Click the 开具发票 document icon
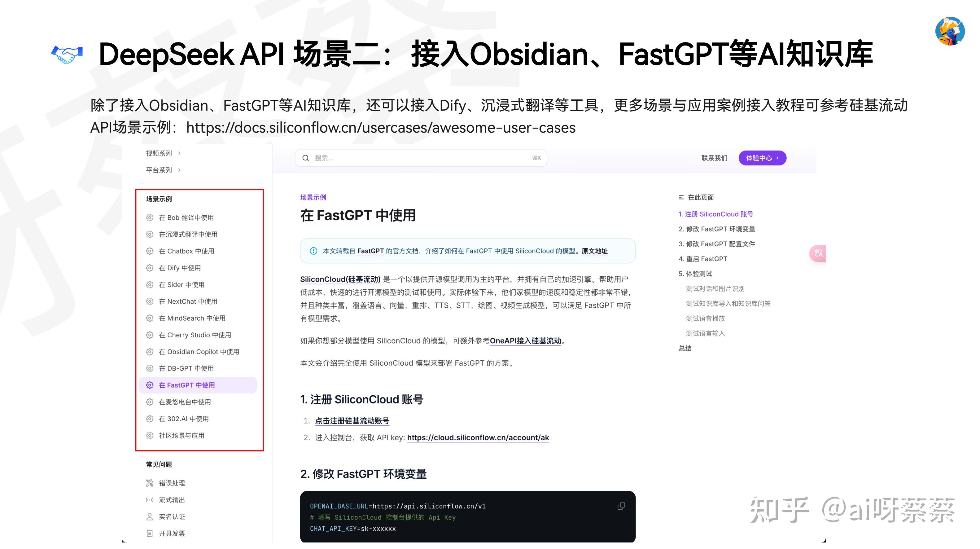The width and height of the screenshot is (980, 549). [150, 533]
